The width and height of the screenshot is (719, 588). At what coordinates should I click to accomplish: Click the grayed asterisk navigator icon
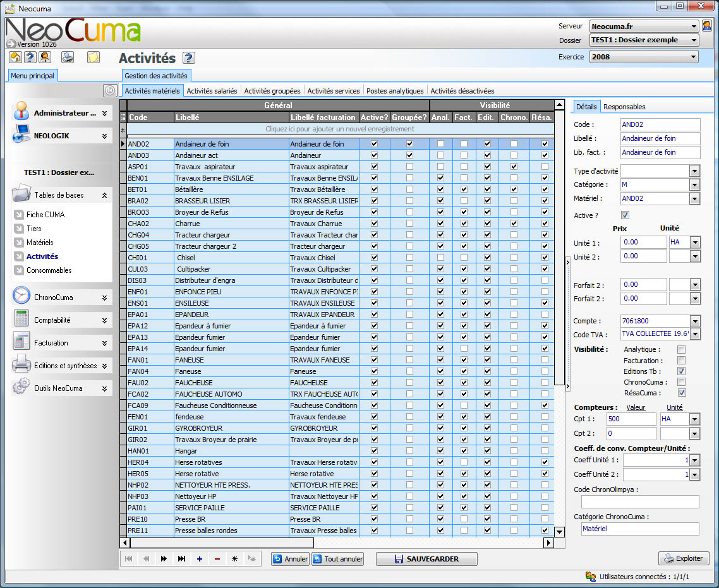click(251, 559)
